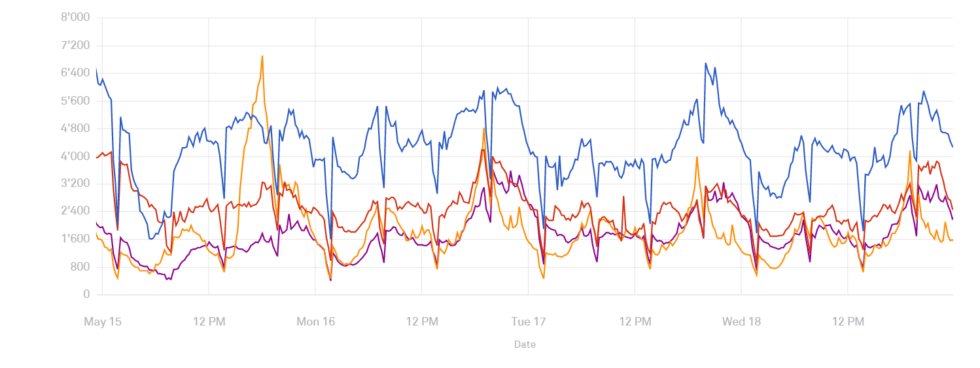Click the 'Tue 17' date label

pyautogui.click(x=529, y=322)
